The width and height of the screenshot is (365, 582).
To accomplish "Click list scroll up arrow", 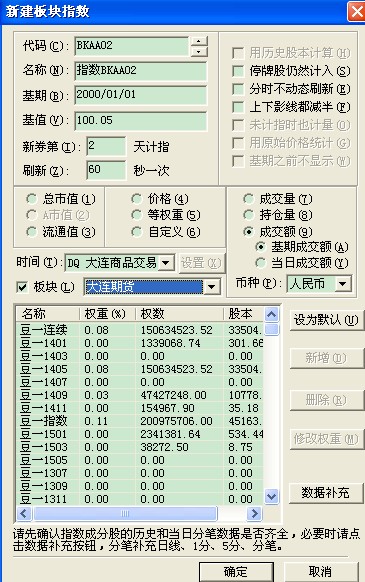I will pos(271,315).
